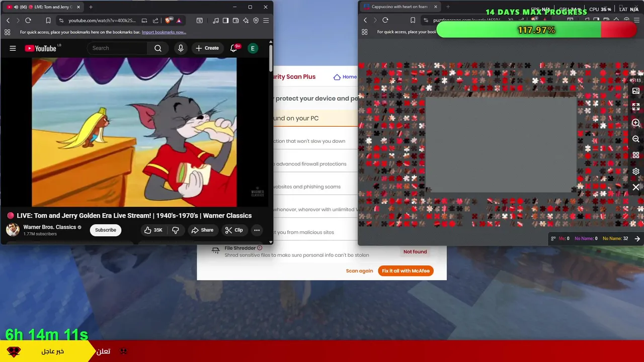Show puzzle preview image icon

(x=636, y=91)
